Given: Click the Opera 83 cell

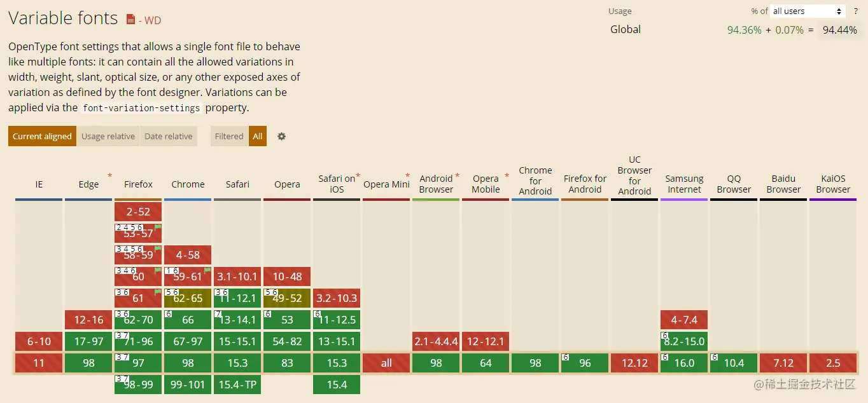Looking at the screenshot, I should click(x=287, y=363).
